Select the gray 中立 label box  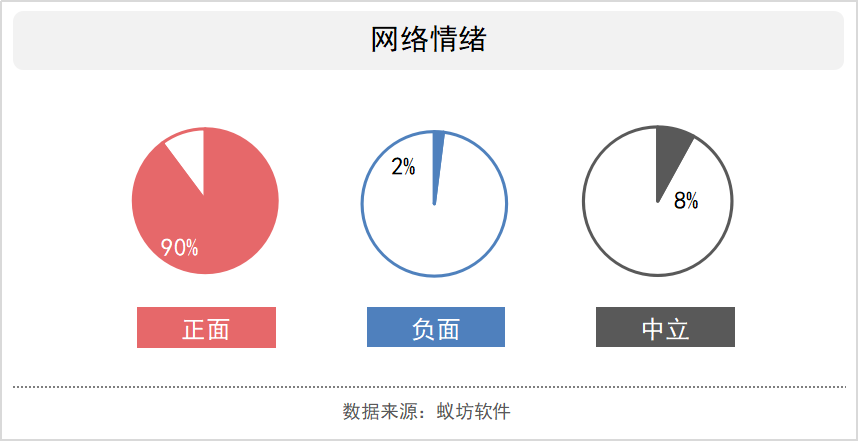[x=665, y=327]
